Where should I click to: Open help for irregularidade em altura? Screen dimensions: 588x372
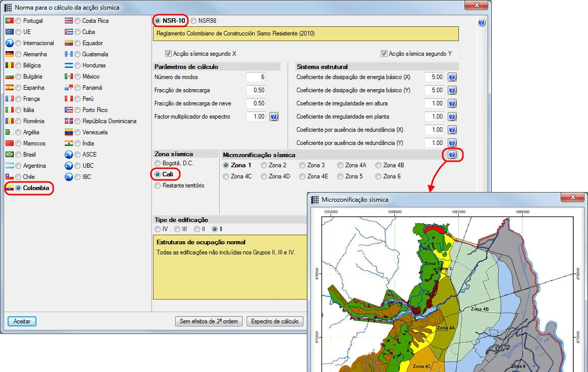(x=452, y=103)
